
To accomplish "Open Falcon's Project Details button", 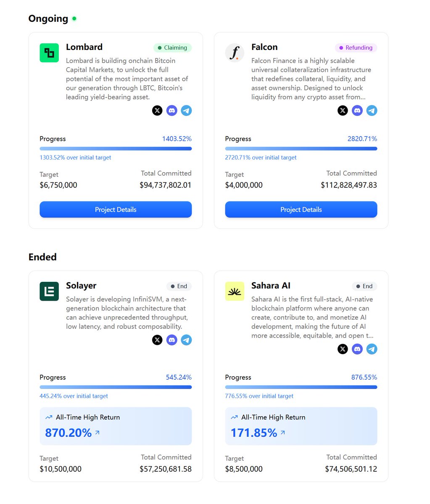I will 301,210.
